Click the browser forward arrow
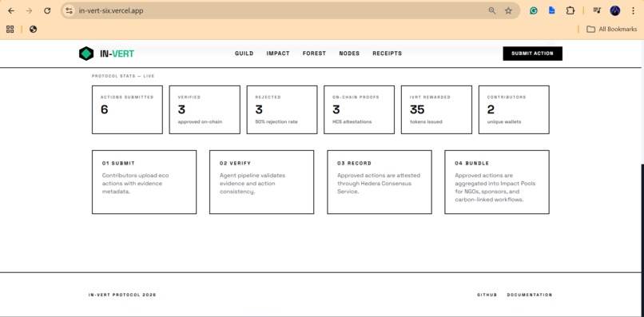Screen dimensions: 644x317 (29, 11)
